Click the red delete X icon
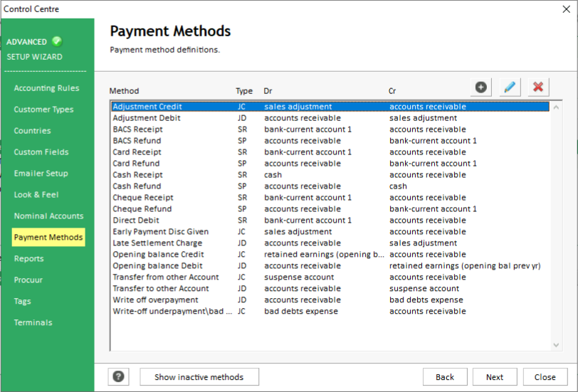The width and height of the screenshot is (578, 392). (538, 87)
